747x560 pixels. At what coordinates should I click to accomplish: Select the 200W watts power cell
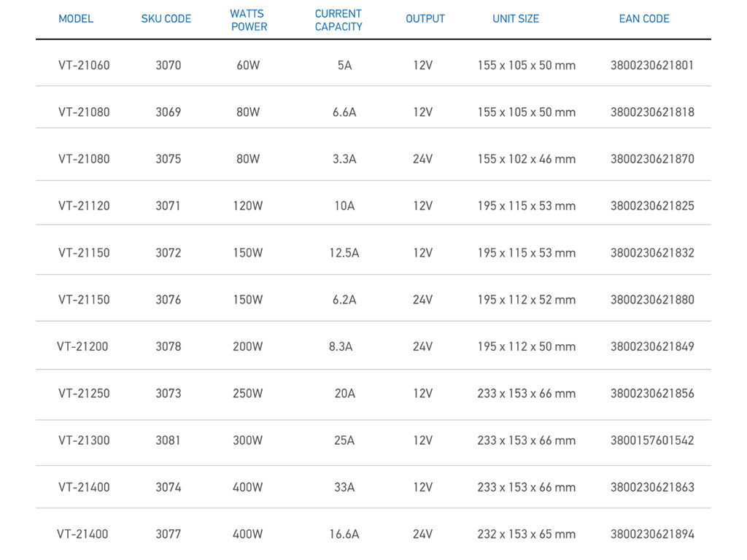click(x=248, y=346)
